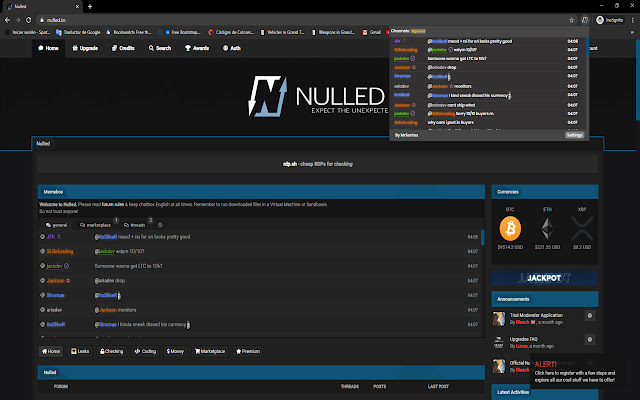This screenshot has height=400, width=640.
Task: Reload the page with the refresh icon
Action: pyautogui.click(x=29, y=20)
